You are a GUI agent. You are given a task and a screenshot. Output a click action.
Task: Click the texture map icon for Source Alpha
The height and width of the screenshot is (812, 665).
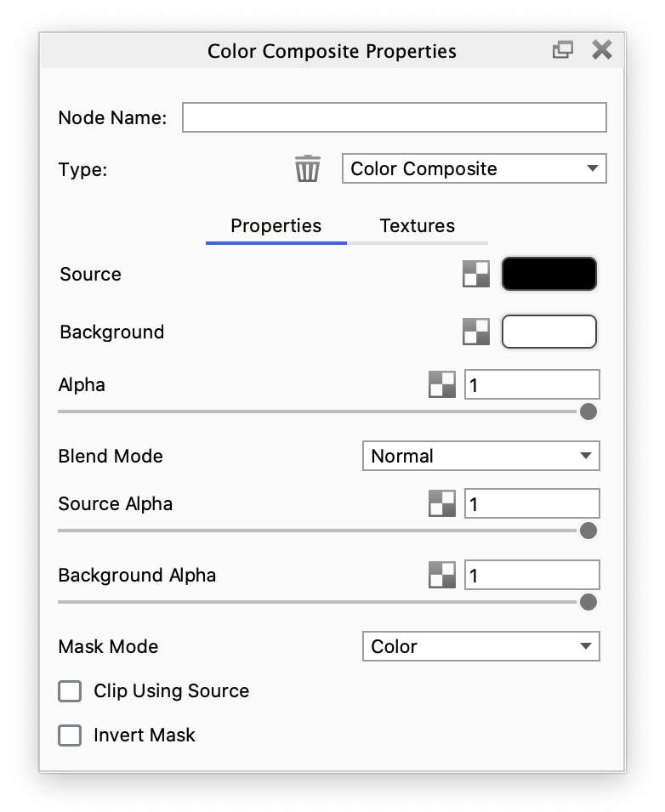point(442,503)
